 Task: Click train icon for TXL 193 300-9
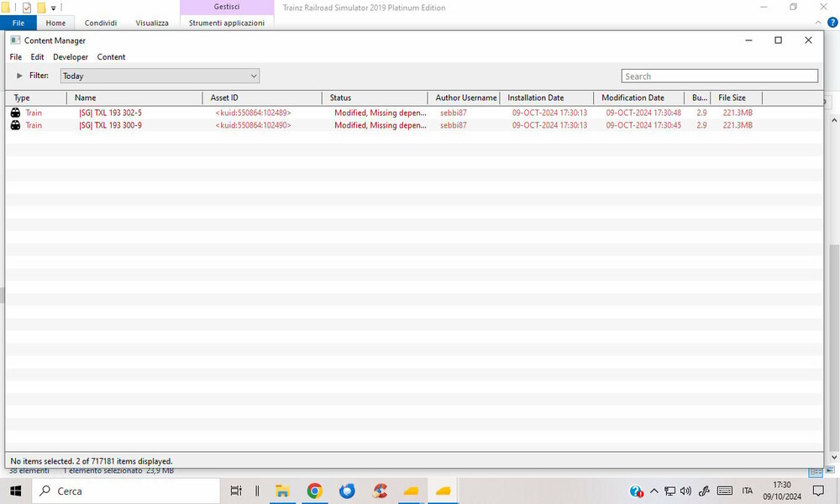tap(15, 125)
